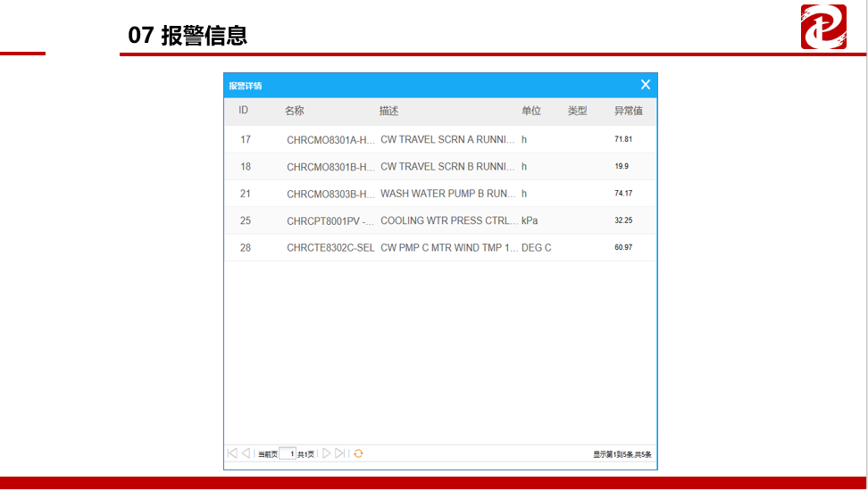Click the red company logo
Screen dimensions: 868x490
pyautogui.click(x=822, y=27)
